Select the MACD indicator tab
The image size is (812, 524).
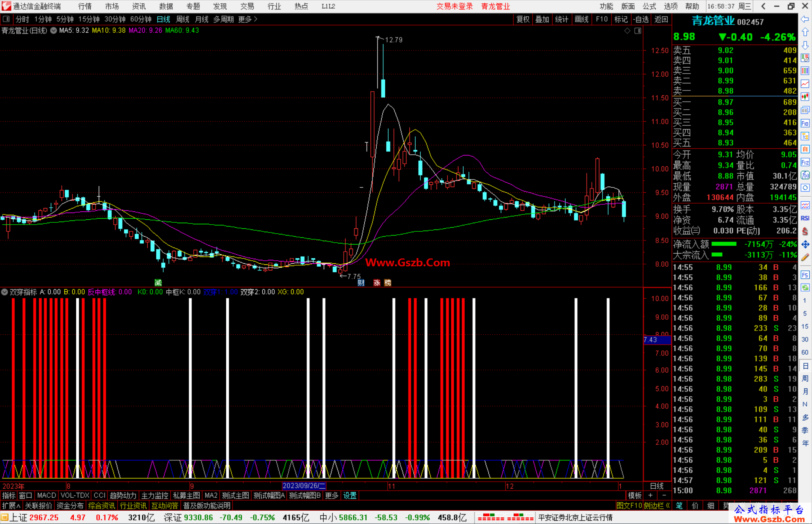[x=47, y=495]
